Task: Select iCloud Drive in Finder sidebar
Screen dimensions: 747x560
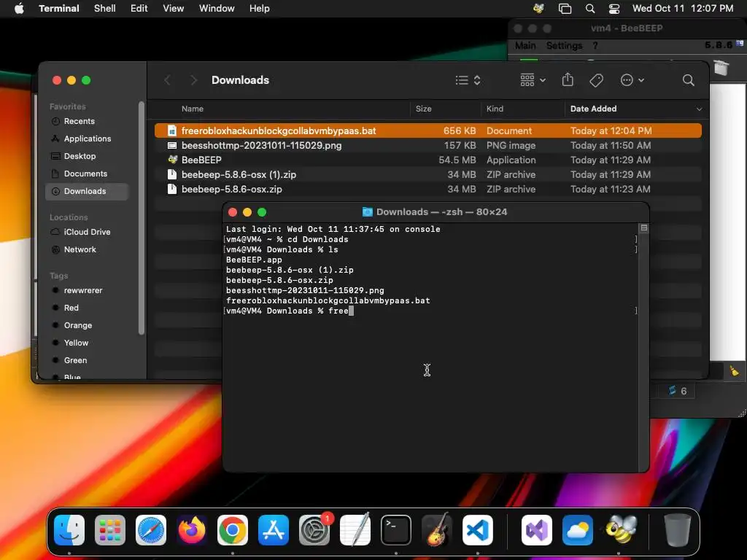Action: click(88, 232)
